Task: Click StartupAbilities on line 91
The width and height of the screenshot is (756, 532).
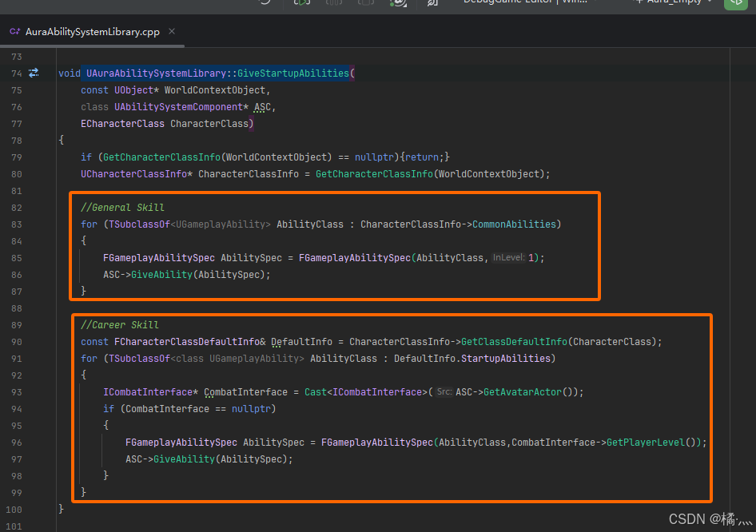Action: click(x=506, y=359)
